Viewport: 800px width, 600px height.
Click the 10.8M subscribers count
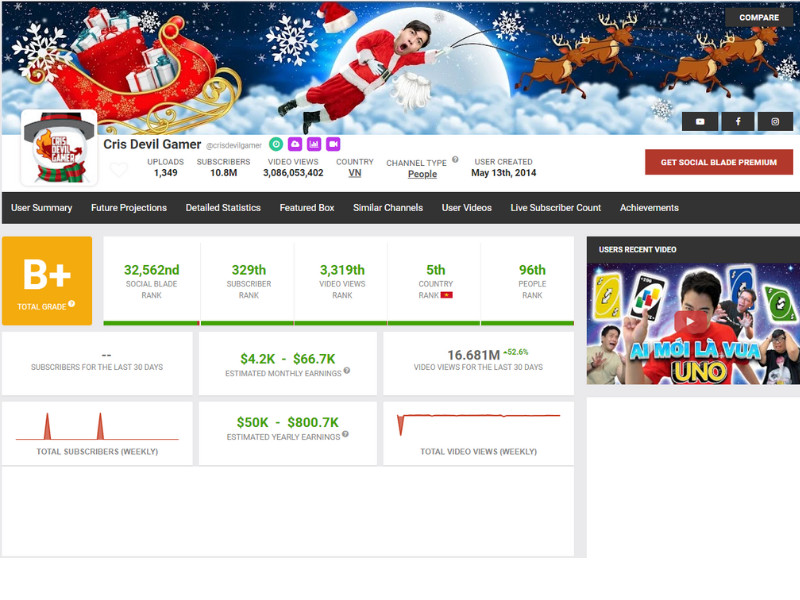coord(223,173)
